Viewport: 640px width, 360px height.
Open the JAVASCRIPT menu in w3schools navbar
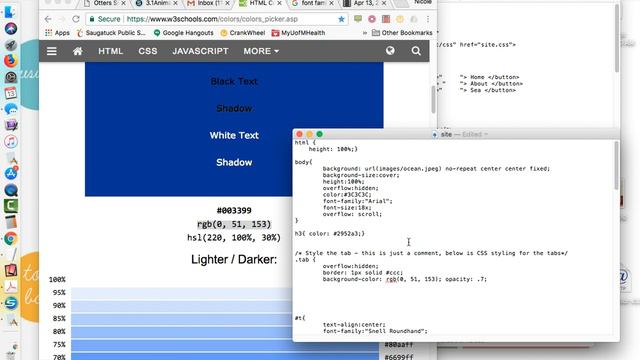[x=200, y=51]
